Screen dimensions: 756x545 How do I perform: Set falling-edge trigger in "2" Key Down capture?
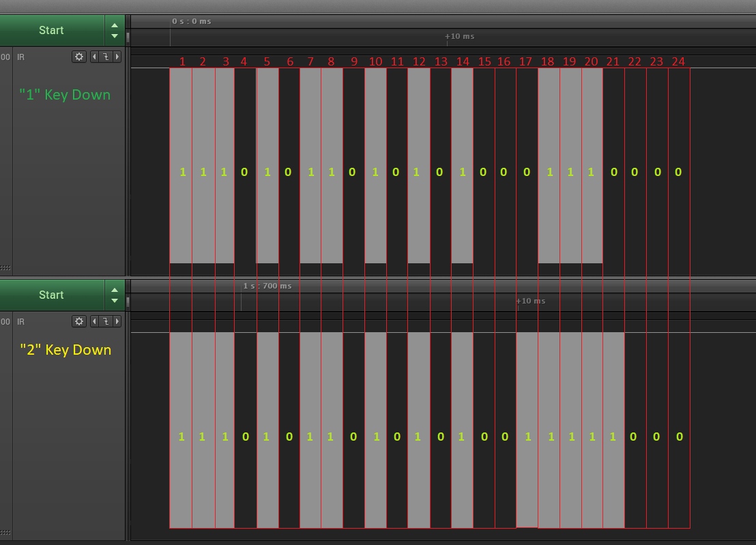coord(106,321)
